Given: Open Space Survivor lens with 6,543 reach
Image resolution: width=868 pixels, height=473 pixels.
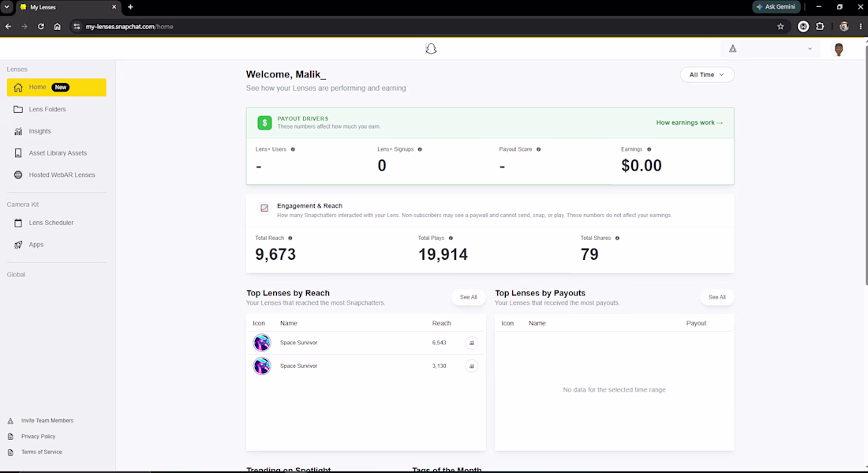Looking at the screenshot, I should (298, 343).
